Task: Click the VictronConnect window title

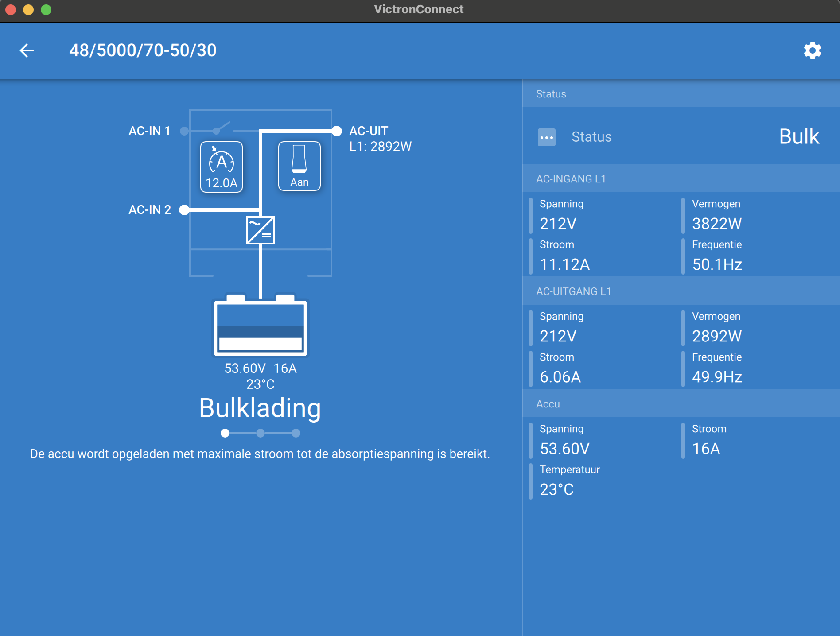Action: tap(419, 9)
